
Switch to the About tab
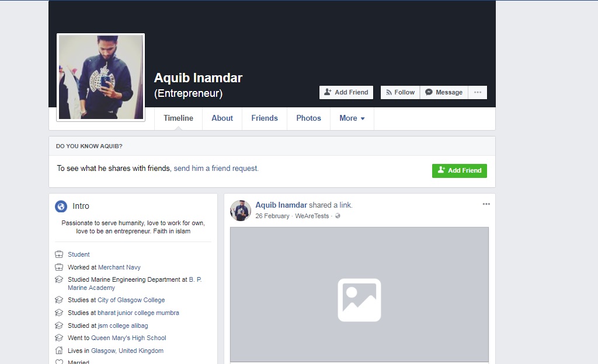coord(222,118)
